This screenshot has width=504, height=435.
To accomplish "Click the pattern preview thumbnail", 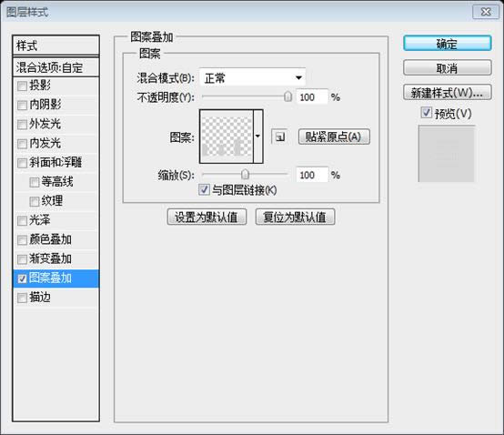I will point(227,137).
